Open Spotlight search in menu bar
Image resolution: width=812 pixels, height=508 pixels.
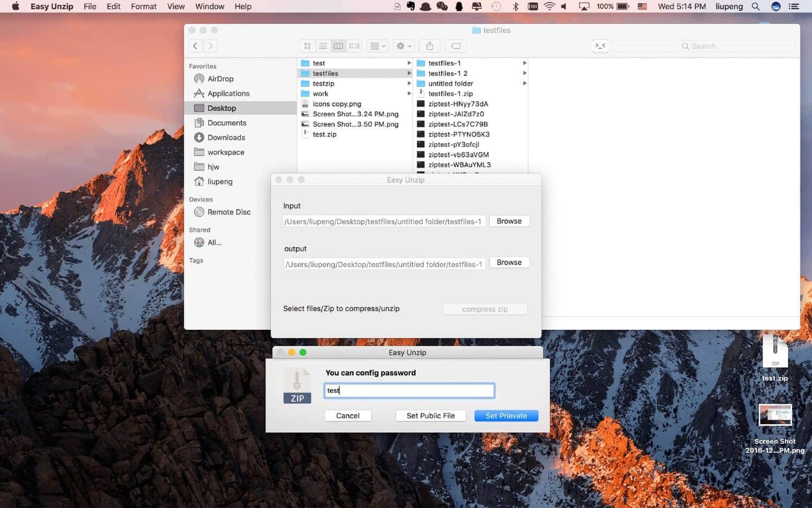tap(756, 6)
